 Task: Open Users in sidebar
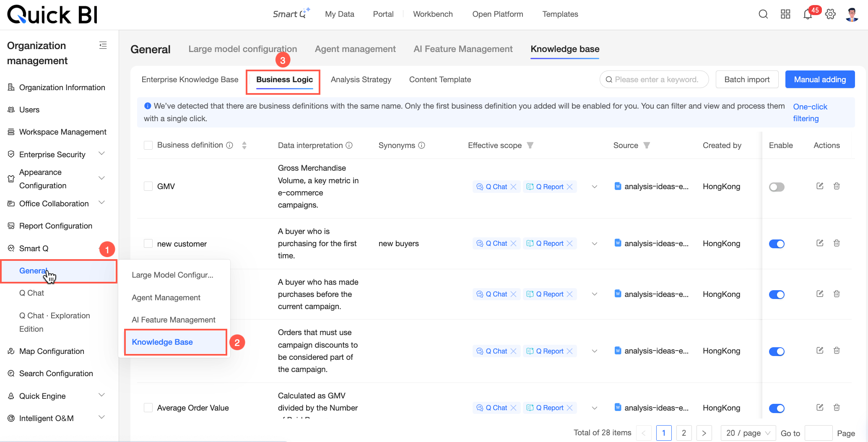[x=29, y=110]
